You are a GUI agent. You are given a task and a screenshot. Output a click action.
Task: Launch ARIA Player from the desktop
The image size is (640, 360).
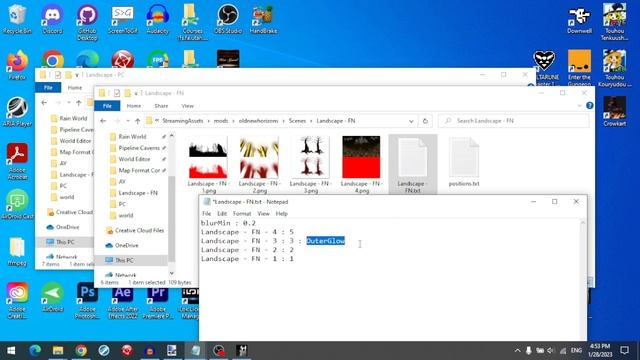(x=17, y=112)
